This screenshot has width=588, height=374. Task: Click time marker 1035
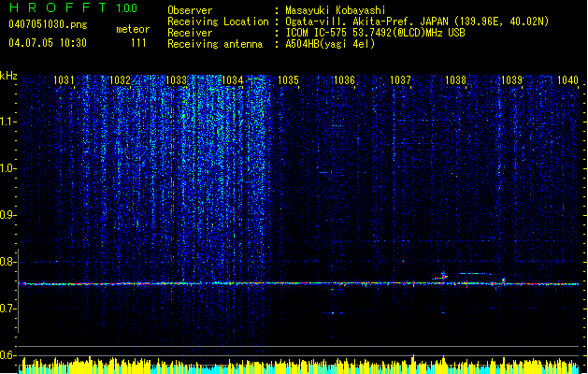[x=288, y=80]
